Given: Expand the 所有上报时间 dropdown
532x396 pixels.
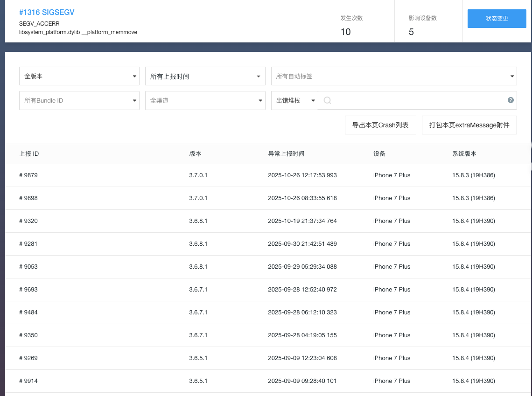Looking at the screenshot, I should [205, 76].
